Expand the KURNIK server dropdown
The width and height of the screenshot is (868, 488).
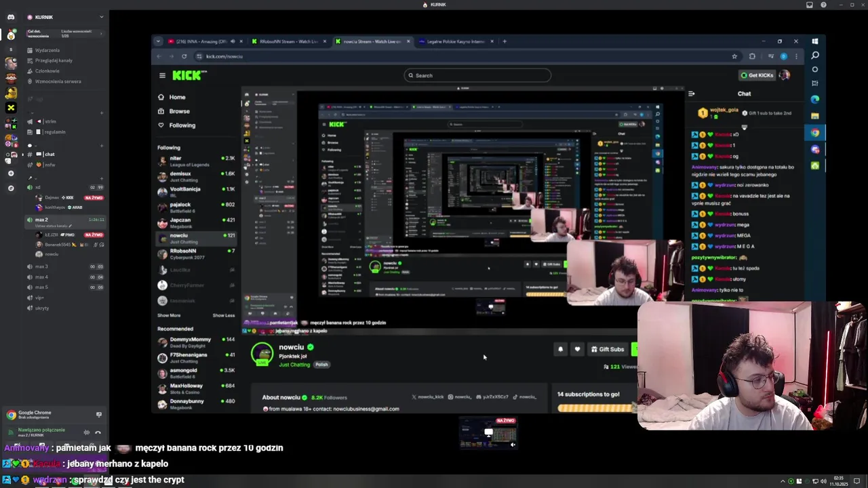click(x=101, y=17)
